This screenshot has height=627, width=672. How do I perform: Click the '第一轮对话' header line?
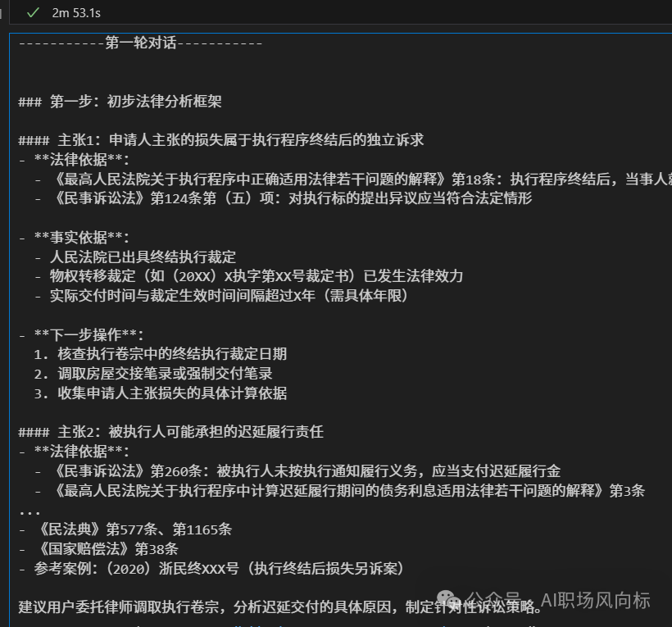[141, 43]
